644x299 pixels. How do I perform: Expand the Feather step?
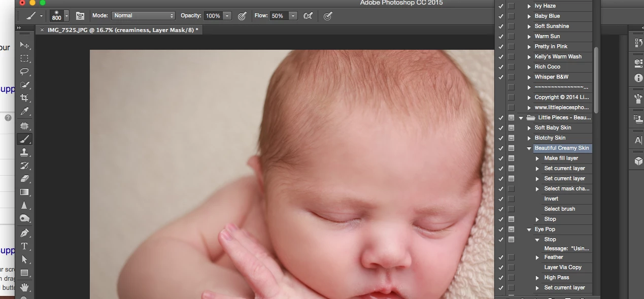point(538,257)
